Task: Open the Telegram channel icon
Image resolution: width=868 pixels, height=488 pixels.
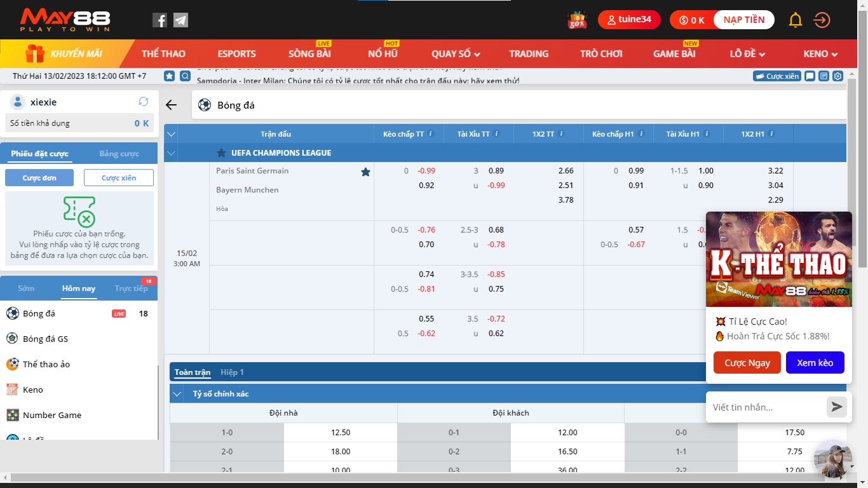Action: [180, 20]
